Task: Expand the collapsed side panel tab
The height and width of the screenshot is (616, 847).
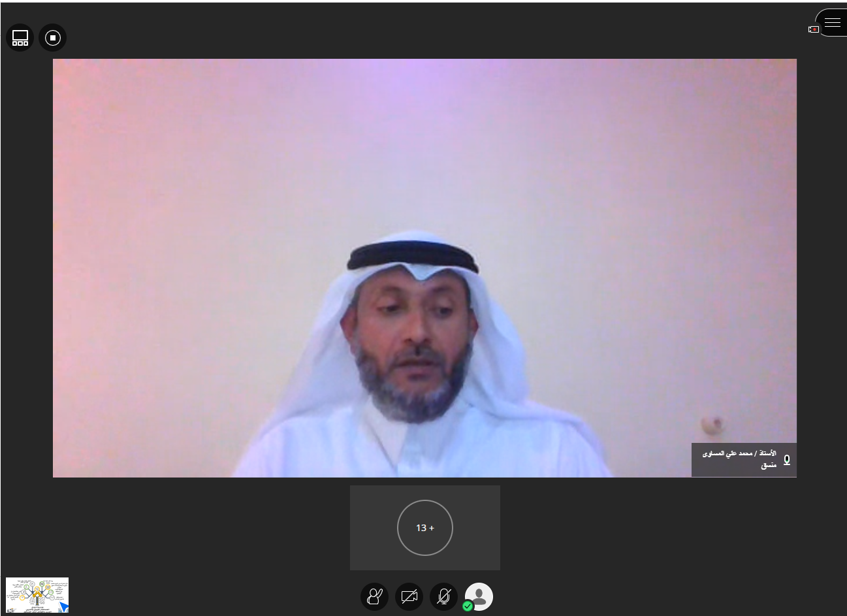Action: click(839, 23)
